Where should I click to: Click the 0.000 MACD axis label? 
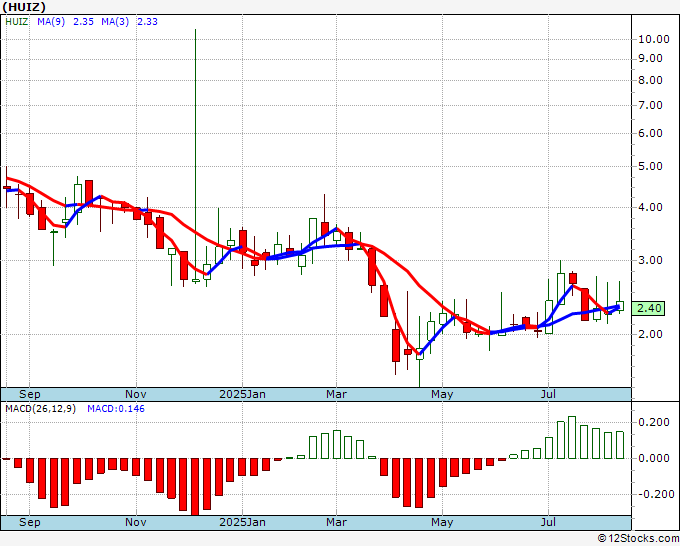click(x=654, y=458)
